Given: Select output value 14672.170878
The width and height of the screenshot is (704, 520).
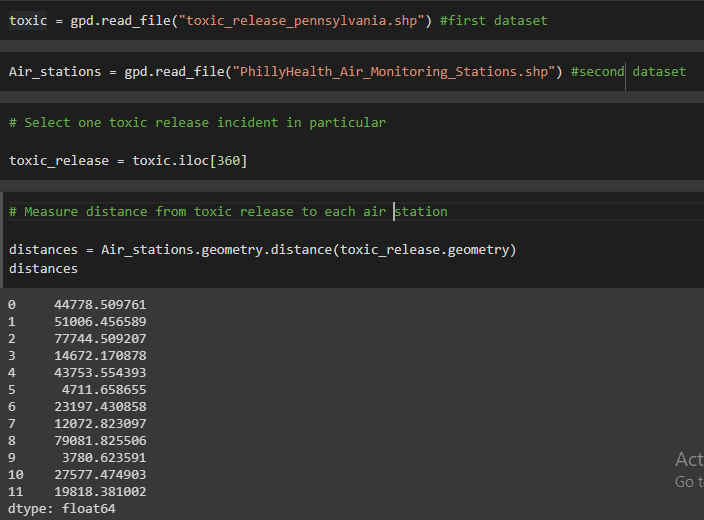Looking at the screenshot, I should pyautogui.click(x=100, y=356).
